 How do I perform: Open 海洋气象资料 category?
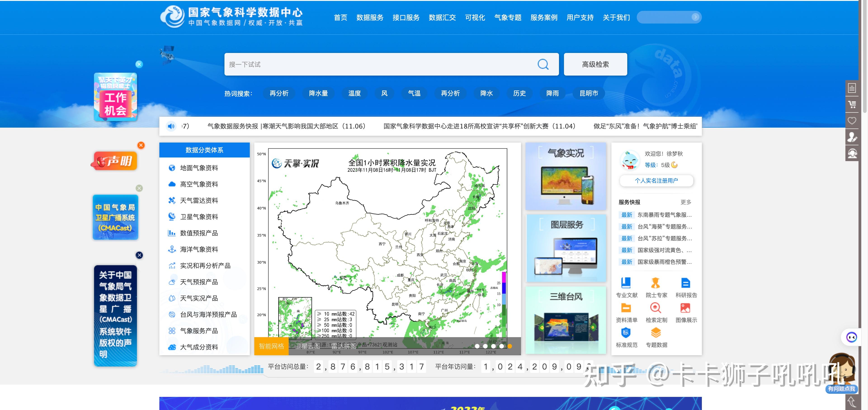click(199, 250)
